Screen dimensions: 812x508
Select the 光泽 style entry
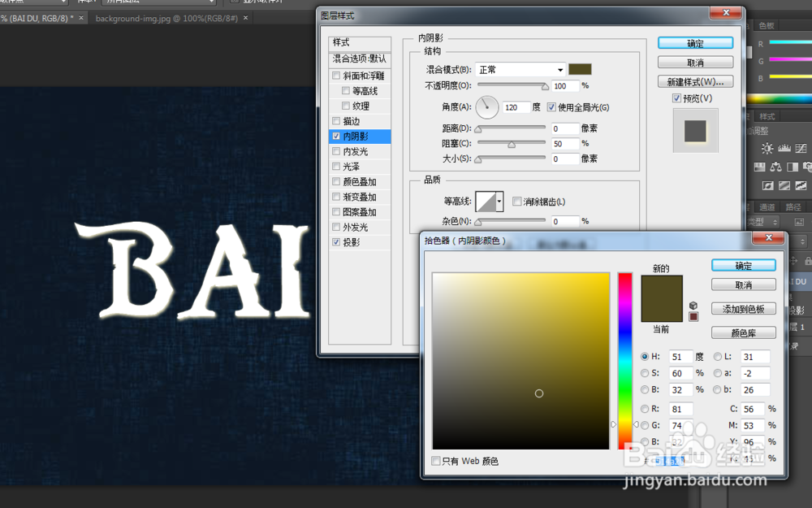pos(360,167)
